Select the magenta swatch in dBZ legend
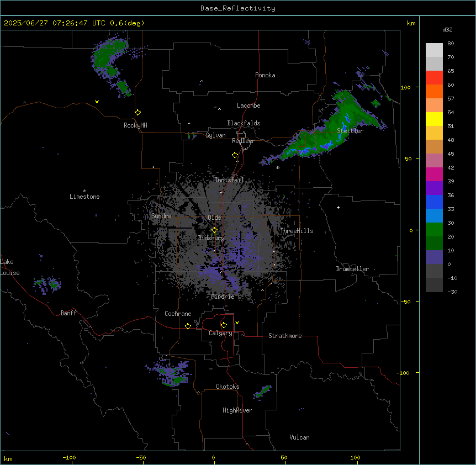The height and width of the screenshot is (465, 476). (434, 174)
